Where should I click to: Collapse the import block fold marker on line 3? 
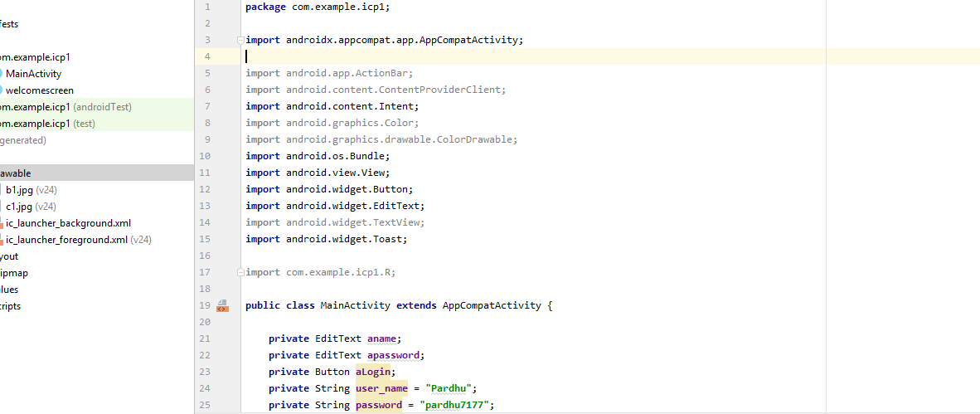pyautogui.click(x=240, y=40)
